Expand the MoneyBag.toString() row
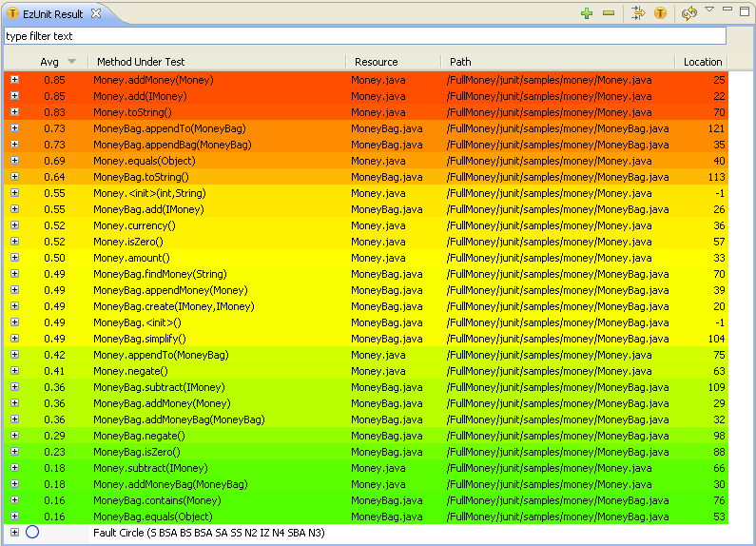 (15, 177)
